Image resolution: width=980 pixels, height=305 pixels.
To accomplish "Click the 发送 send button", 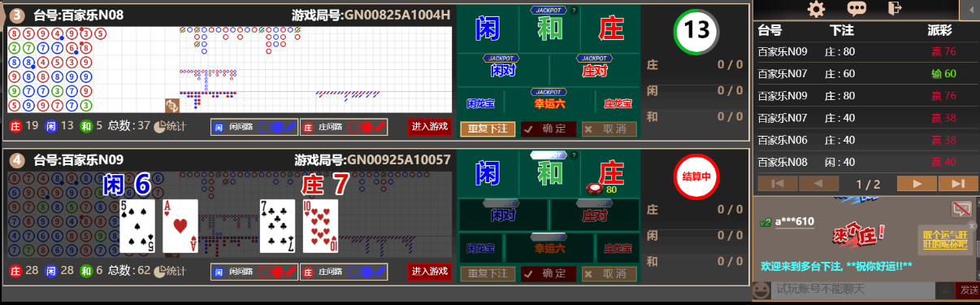I will click(969, 290).
